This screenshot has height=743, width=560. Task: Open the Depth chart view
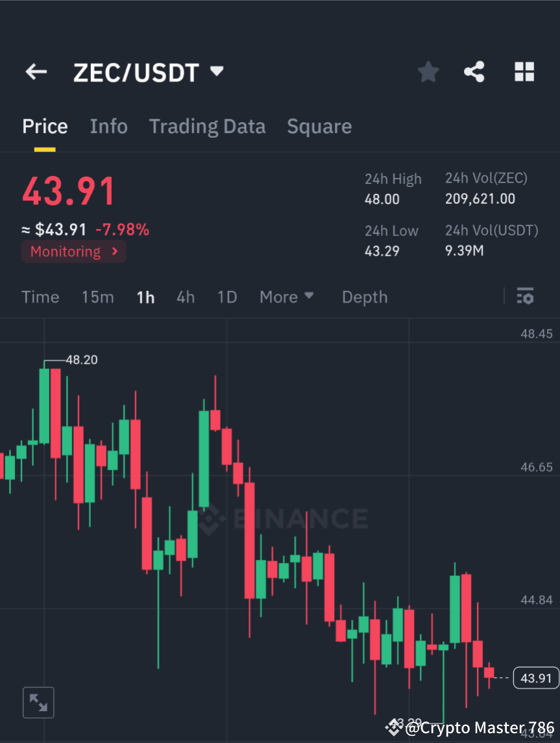[x=364, y=297]
